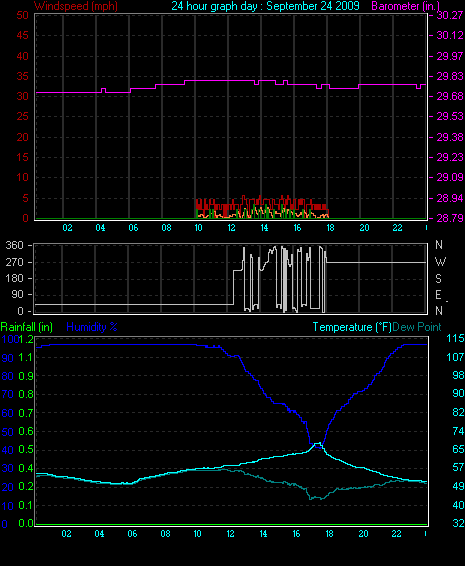Click the 24 hour graph date heading
The height and width of the screenshot is (566, 465).
tap(265, 6)
